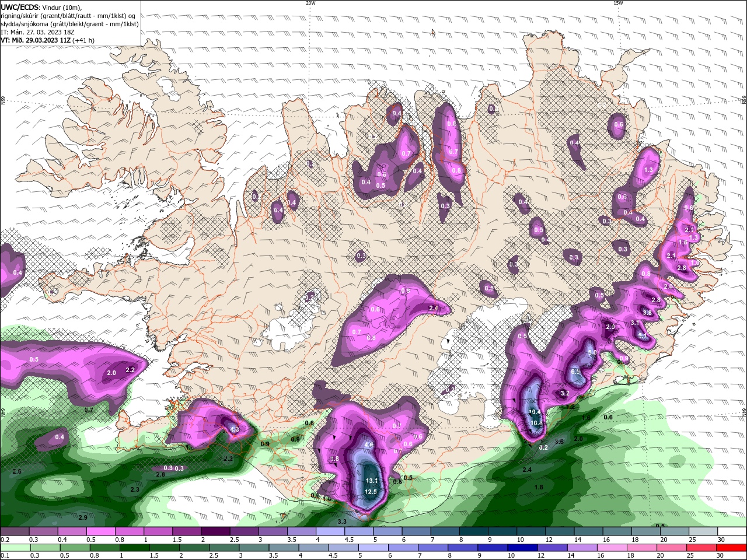Pick the dark blue rain swatch between 10 and 12
747x560 pixels.
coord(522,548)
